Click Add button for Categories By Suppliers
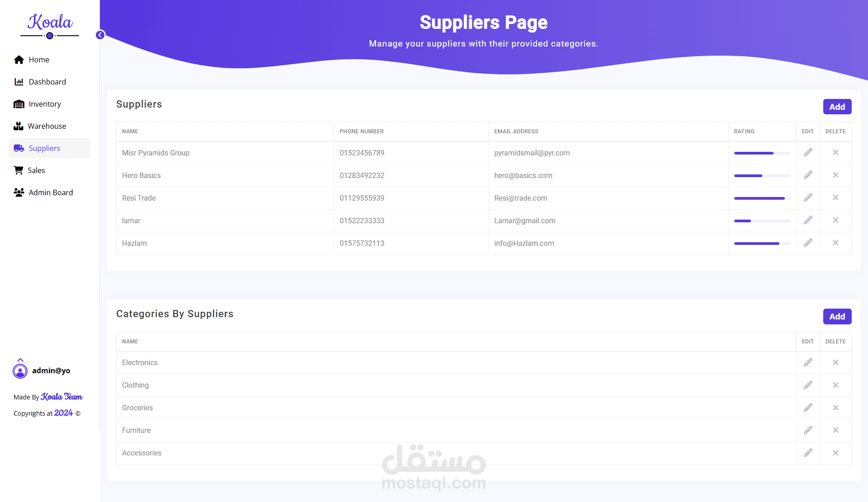868x502 pixels. click(837, 317)
